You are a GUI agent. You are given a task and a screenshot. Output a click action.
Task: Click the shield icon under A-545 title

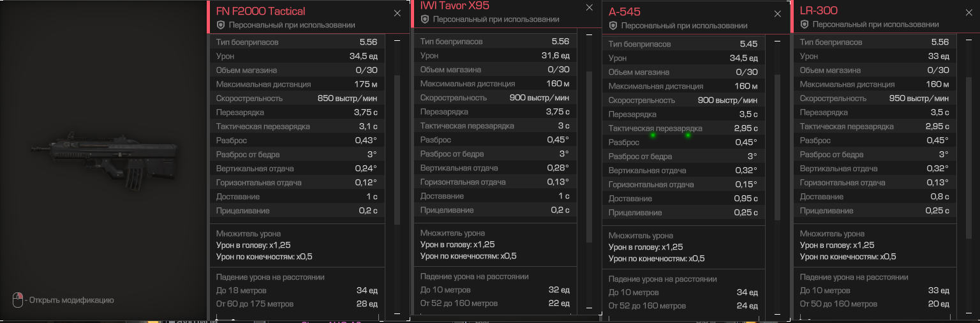(613, 26)
